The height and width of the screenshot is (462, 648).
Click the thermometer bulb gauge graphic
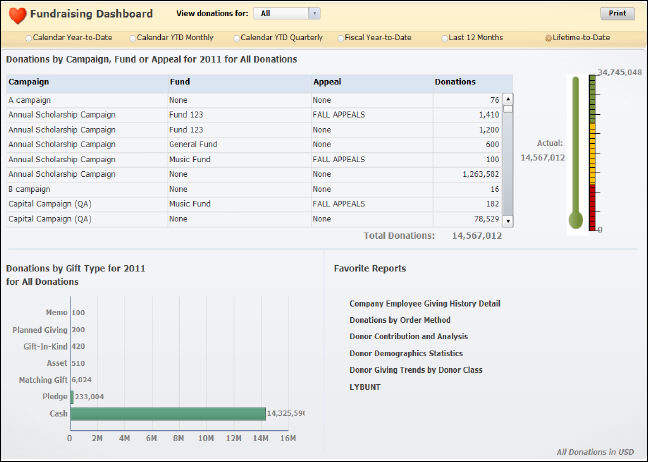(x=575, y=219)
